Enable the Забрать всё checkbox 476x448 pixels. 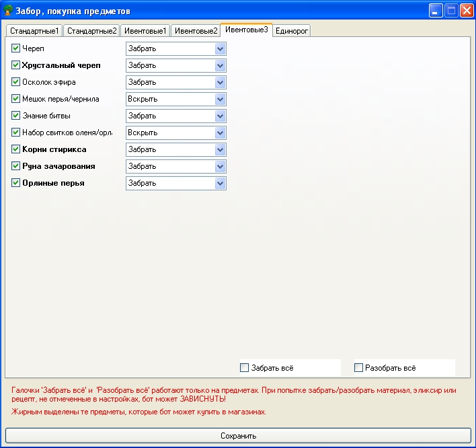(x=245, y=368)
